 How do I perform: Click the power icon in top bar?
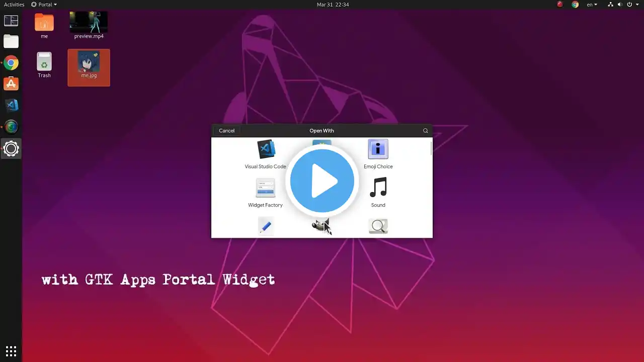pos(629,5)
